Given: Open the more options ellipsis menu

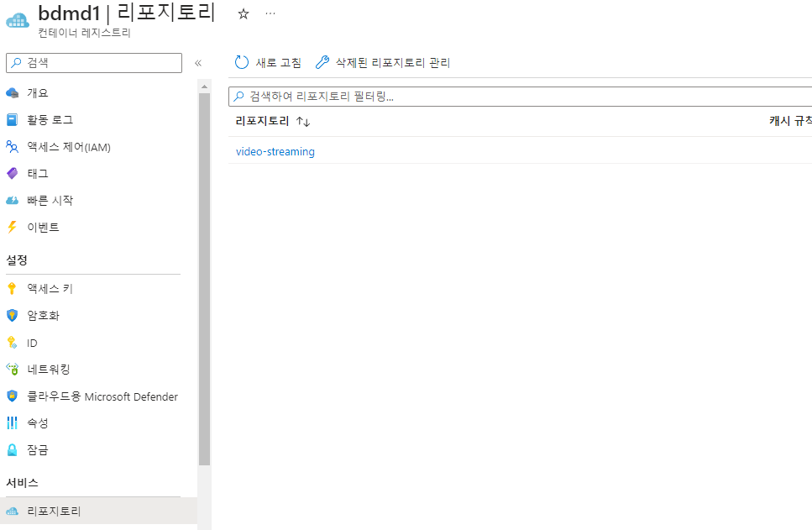Looking at the screenshot, I should click(x=270, y=14).
